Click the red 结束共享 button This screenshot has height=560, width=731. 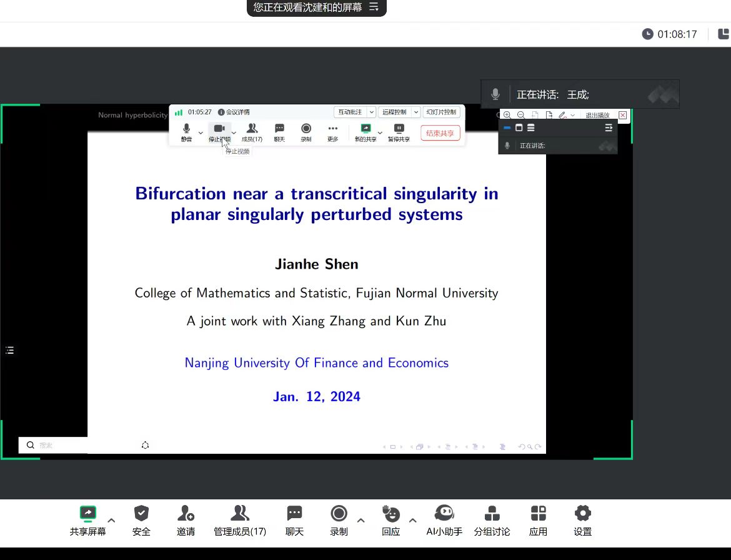[x=440, y=133]
